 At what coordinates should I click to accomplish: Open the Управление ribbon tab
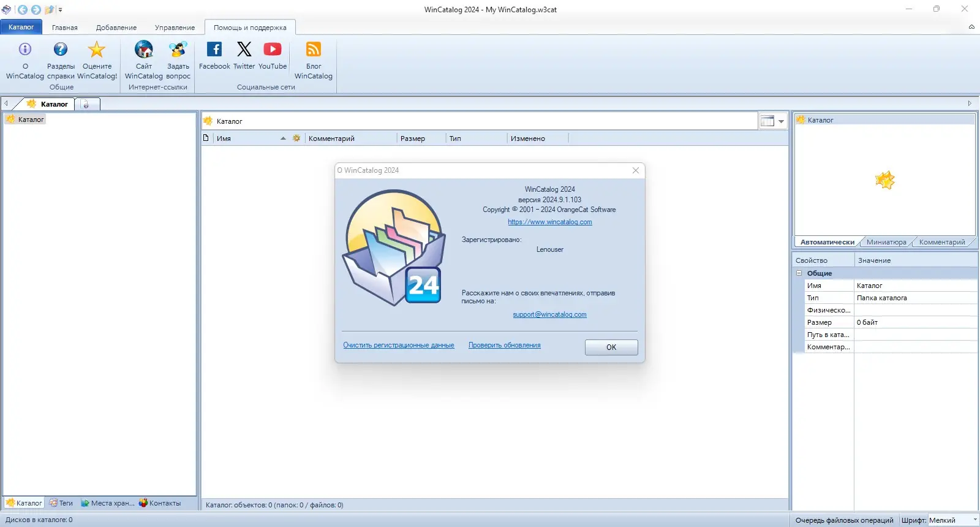[x=175, y=28]
